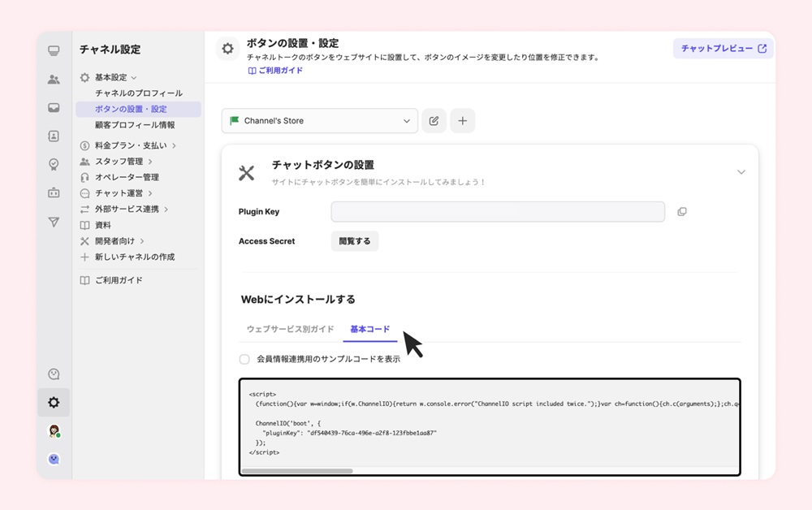The width and height of the screenshot is (812, 510).
Task: Open the Channel's Store dropdown
Action: pos(319,121)
